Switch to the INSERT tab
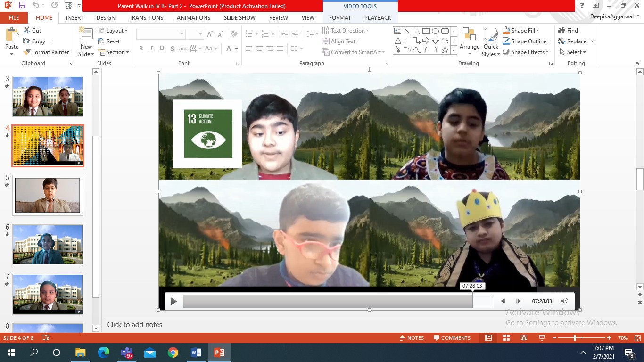 [x=74, y=17]
